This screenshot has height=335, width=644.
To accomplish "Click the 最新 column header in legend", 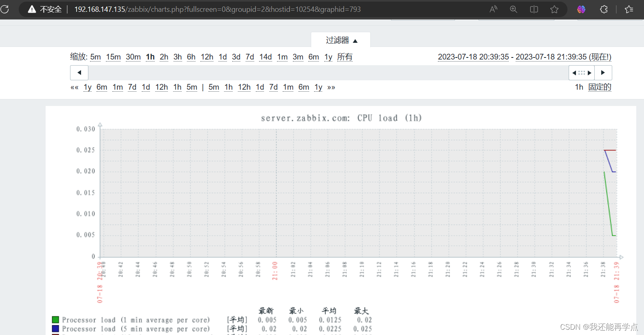I will (266, 311).
